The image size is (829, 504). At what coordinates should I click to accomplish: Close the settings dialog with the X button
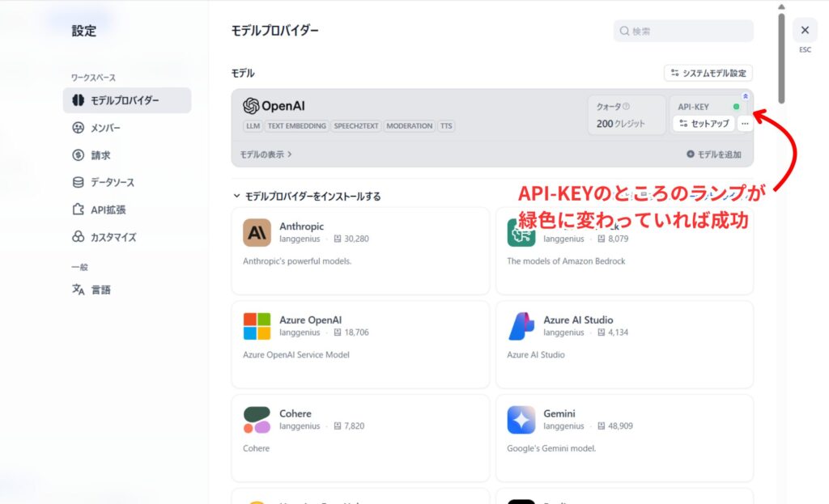(x=805, y=30)
